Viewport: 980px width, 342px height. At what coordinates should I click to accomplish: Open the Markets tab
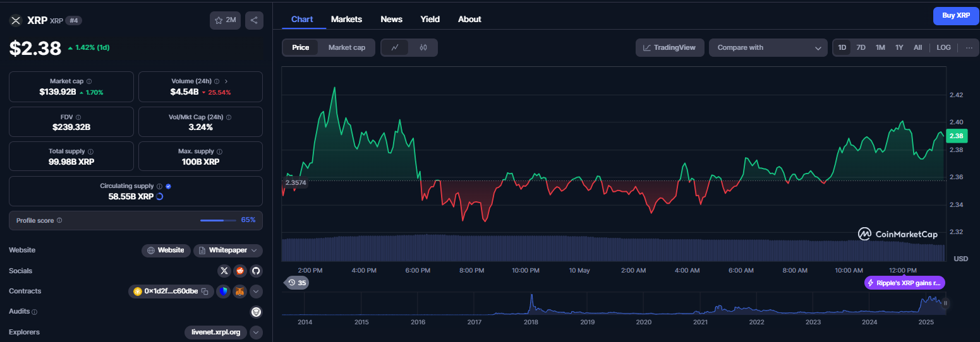click(x=346, y=19)
